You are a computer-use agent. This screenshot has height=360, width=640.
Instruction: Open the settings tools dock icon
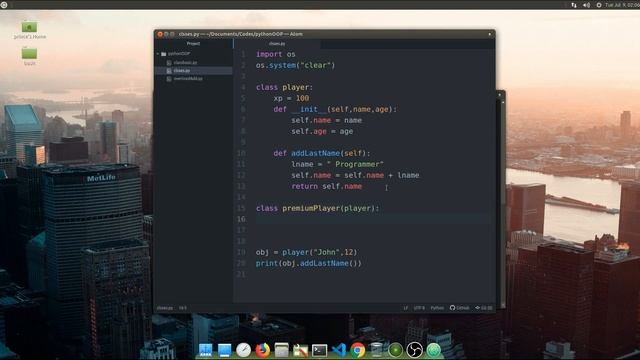(x=300, y=350)
